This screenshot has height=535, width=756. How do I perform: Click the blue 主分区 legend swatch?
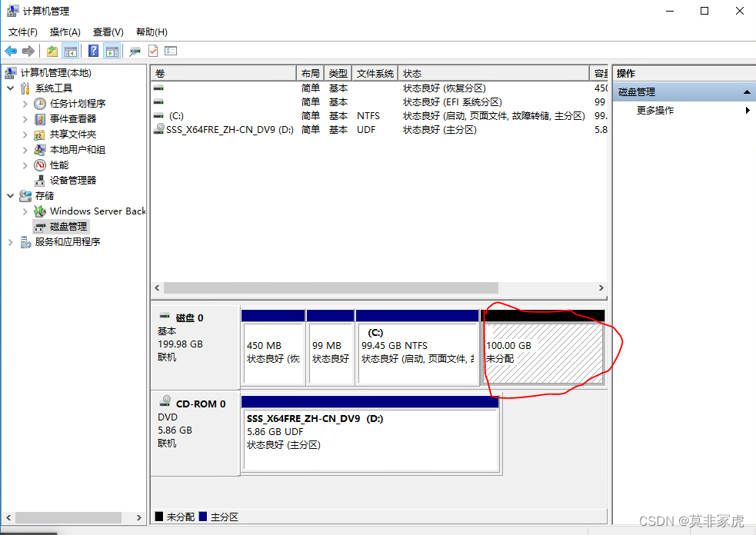click(203, 517)
